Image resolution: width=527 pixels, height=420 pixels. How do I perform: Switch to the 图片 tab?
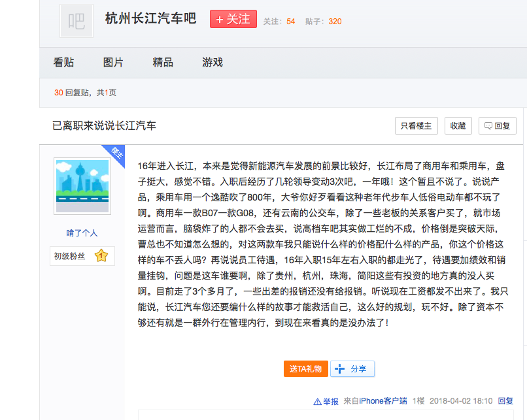click(x=113, y=63)
